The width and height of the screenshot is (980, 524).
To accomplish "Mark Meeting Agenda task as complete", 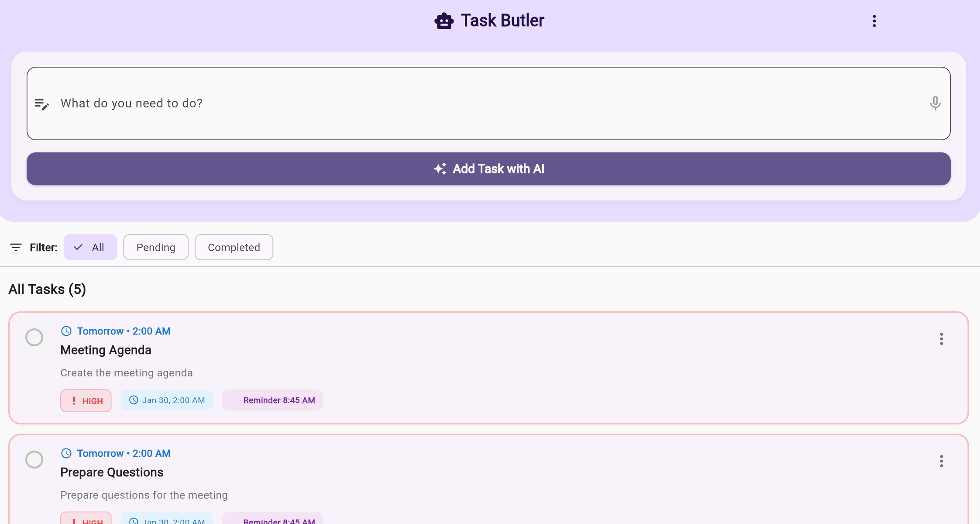I will point(34,338).
